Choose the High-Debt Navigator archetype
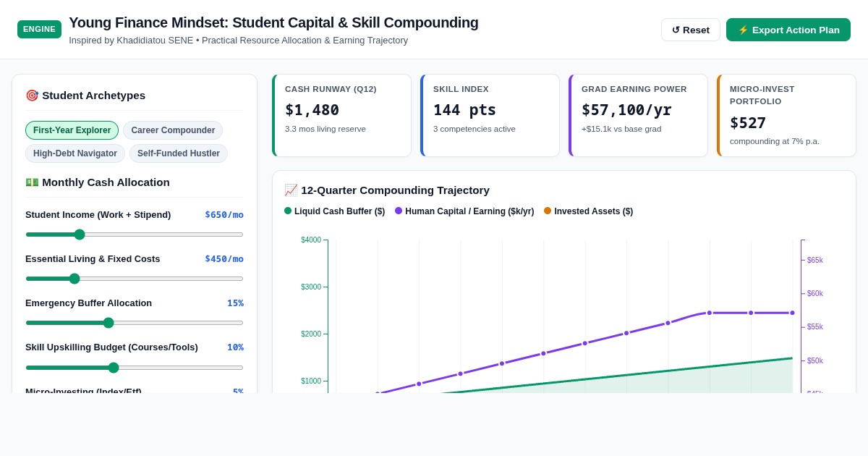 click(x=75, y=153)
